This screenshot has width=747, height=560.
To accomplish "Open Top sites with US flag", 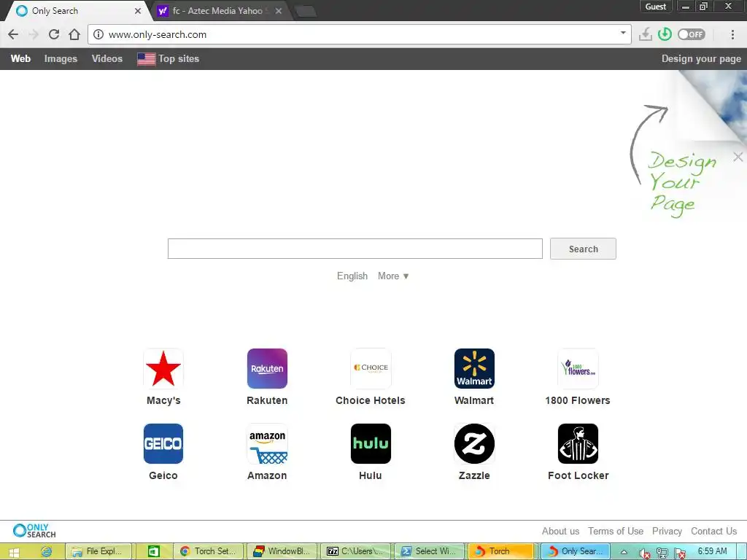I will click(x=169, y=58).
